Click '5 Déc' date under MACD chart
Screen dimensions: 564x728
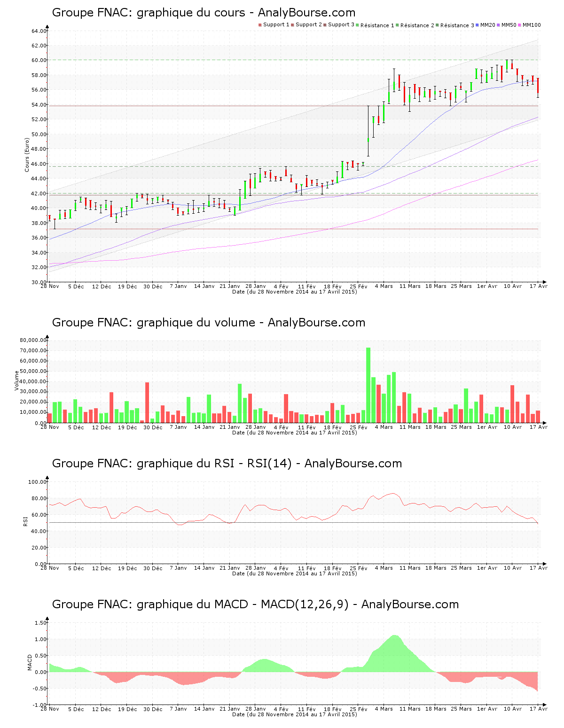tap(76, 709)
